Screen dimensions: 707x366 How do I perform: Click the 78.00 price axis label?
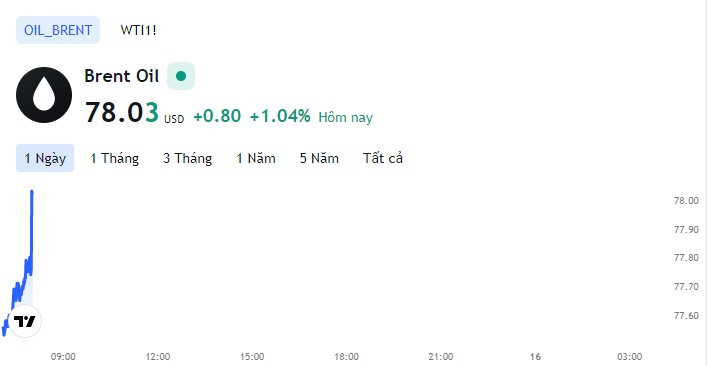tap(686, 201)
